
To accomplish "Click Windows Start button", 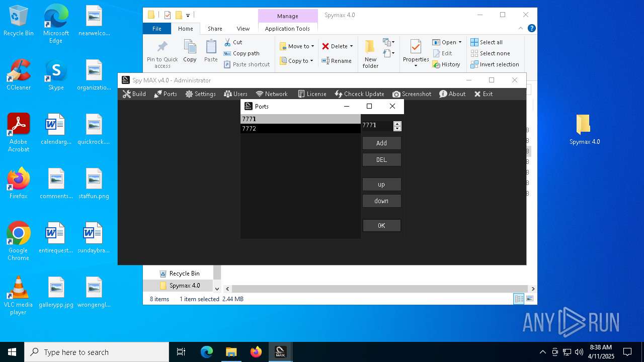I will (x=12, y=352).
